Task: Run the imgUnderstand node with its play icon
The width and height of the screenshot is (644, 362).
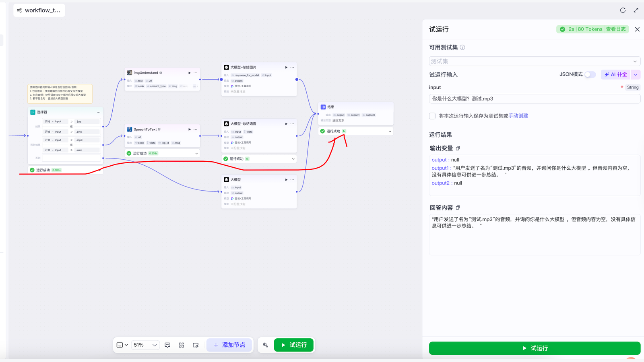Action: point(190,73)
